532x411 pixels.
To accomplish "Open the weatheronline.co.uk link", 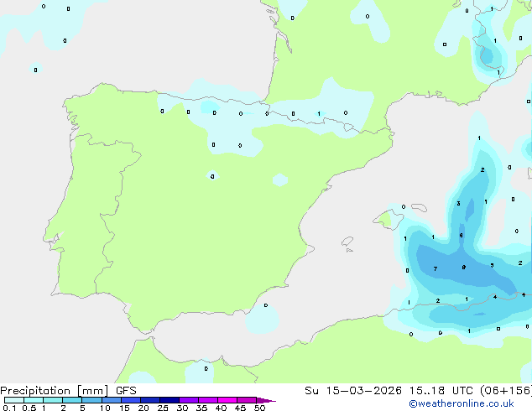I will [x=462, y=403].
